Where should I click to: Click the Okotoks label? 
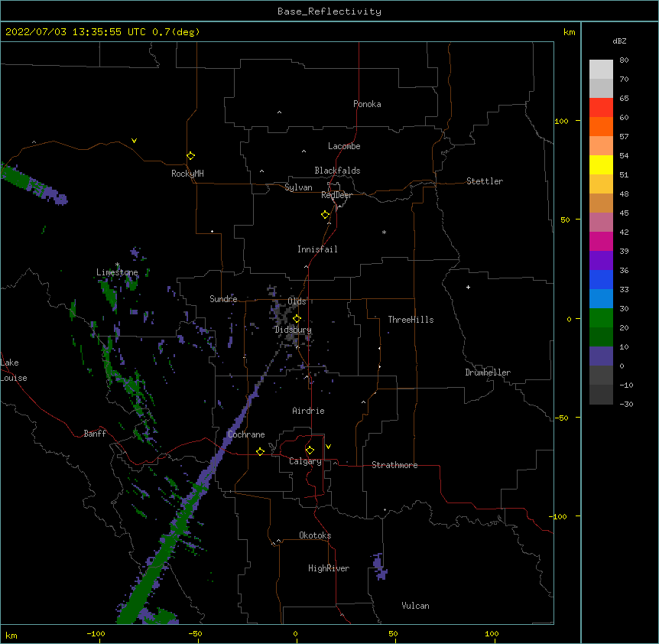tap(315, 535)
